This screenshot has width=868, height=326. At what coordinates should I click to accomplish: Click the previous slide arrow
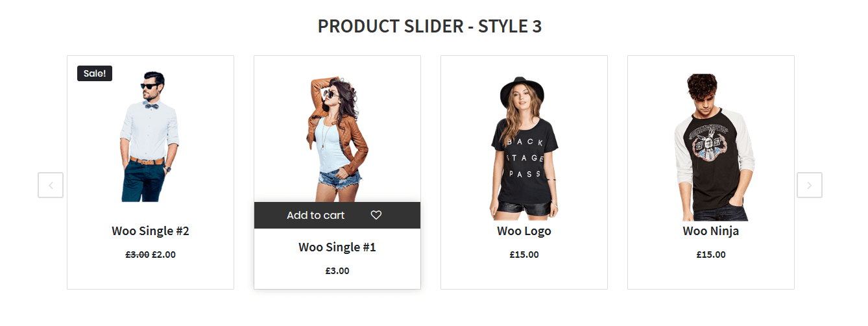pos(51,185)
